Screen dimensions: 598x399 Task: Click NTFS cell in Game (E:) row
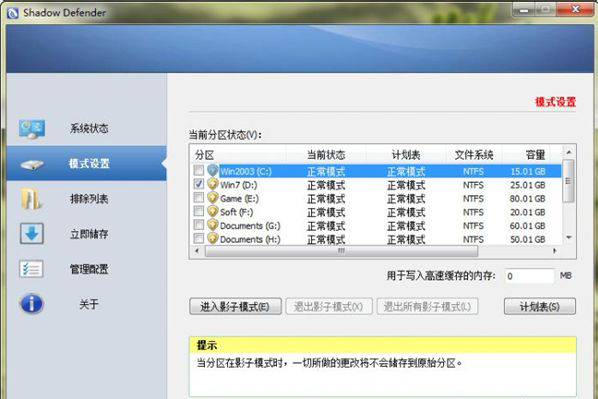point(473,199)
